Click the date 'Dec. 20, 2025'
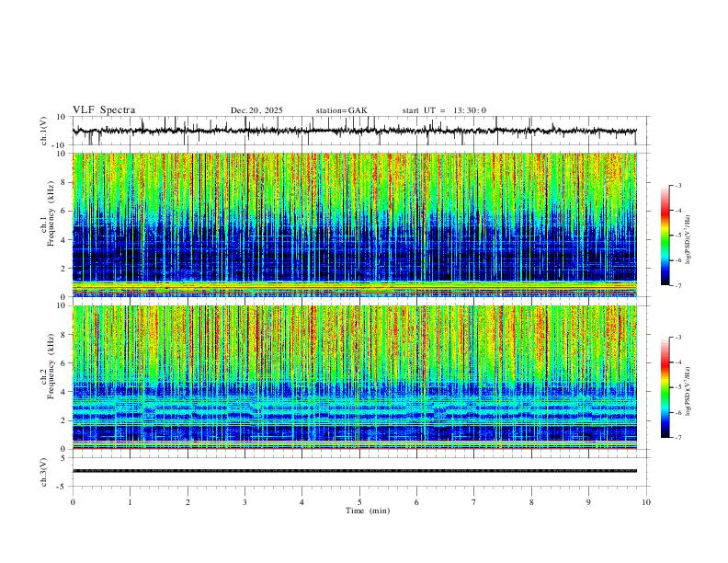This screenshot has width=728, height=563. (256, 110)
